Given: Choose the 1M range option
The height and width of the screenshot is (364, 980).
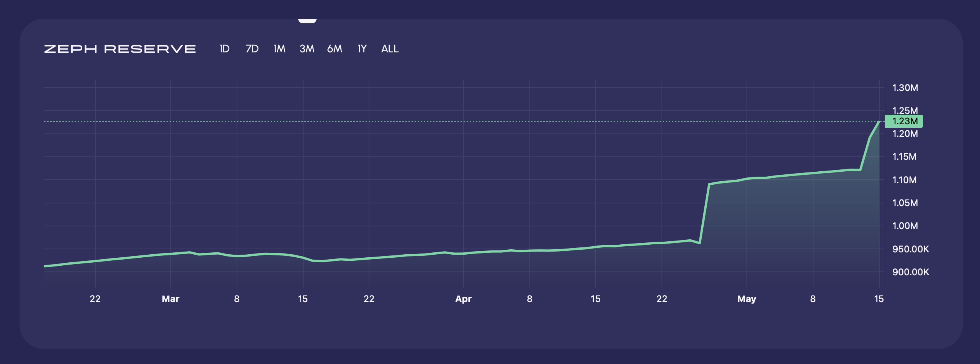Looking at the screenshot, I should tap(279, 49).
